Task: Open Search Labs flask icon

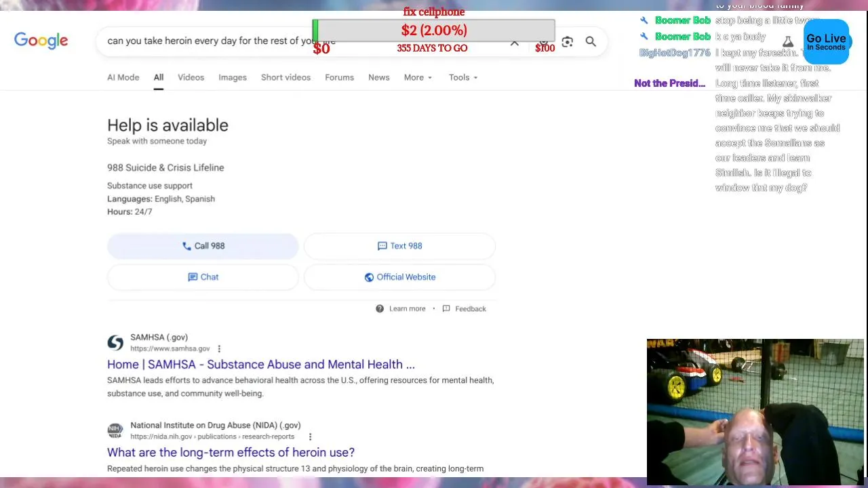Action: point(788,42)
